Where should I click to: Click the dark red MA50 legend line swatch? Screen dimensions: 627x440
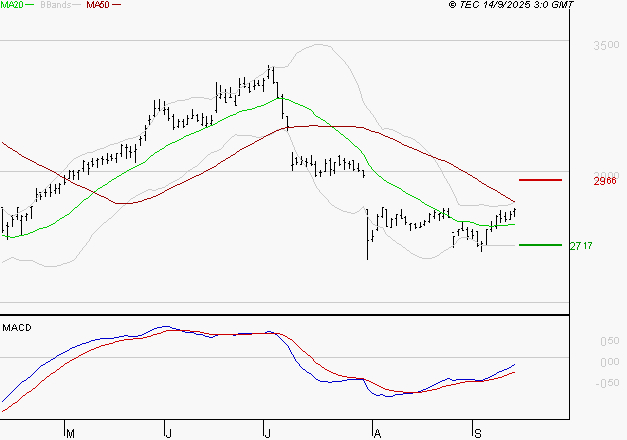click(x=115, y=5)
